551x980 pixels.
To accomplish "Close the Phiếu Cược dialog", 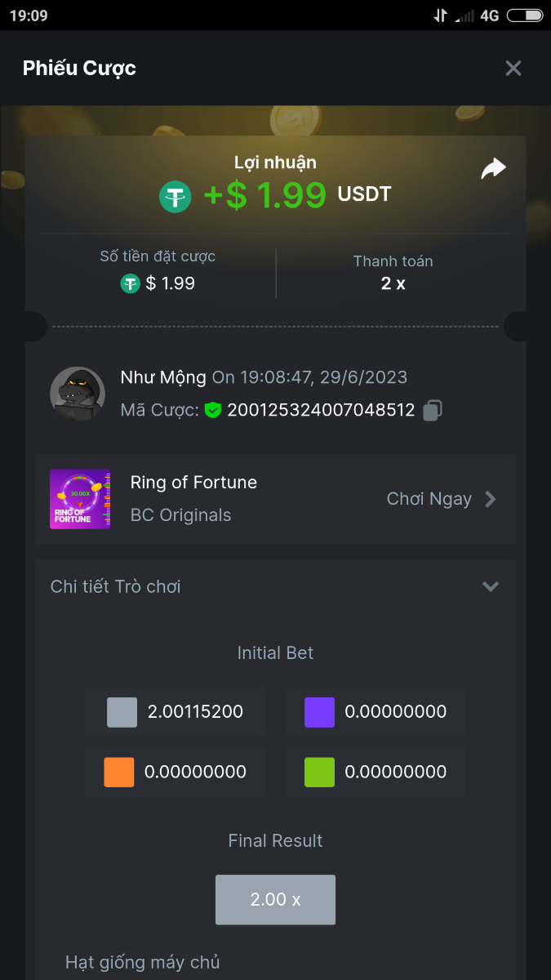I will pos(513,69).
